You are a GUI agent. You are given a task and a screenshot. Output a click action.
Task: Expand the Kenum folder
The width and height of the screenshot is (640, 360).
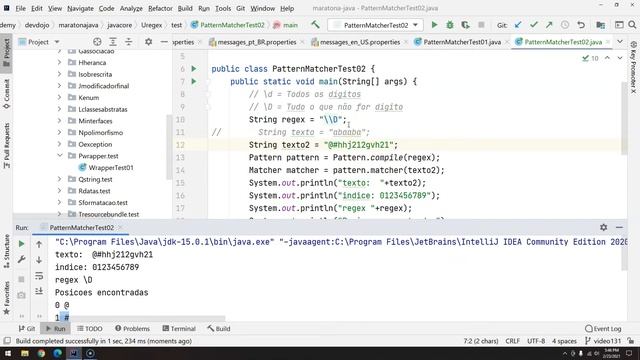point(60,98)
